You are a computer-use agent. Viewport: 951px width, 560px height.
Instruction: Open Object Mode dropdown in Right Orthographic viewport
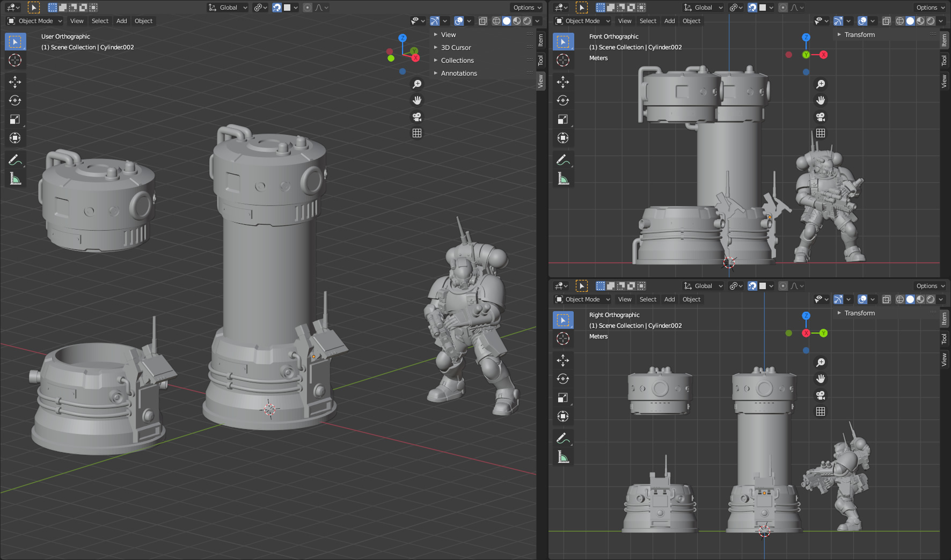[583, 299]
